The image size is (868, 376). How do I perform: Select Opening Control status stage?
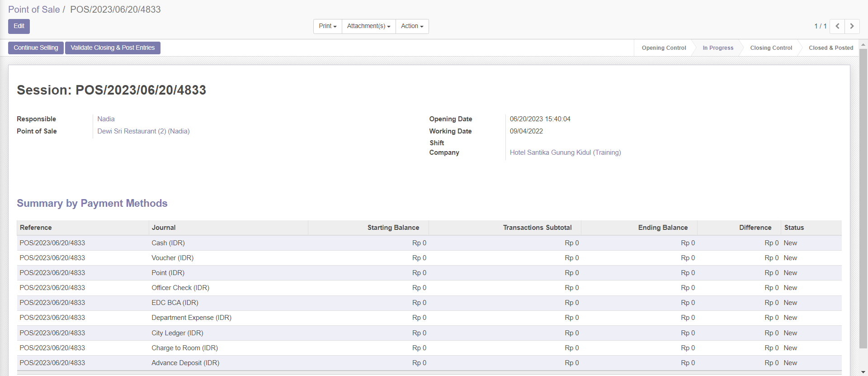(x=664, y=48)
